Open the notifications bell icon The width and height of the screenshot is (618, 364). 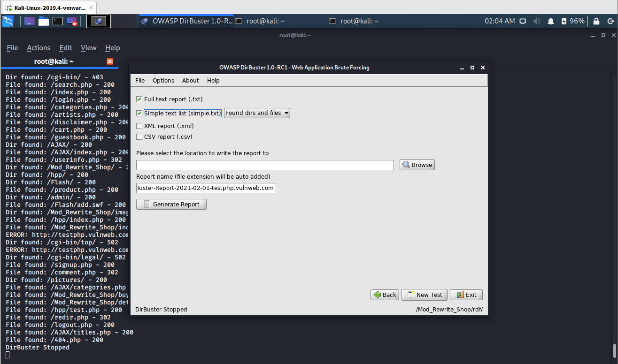[x=551, y=21]
